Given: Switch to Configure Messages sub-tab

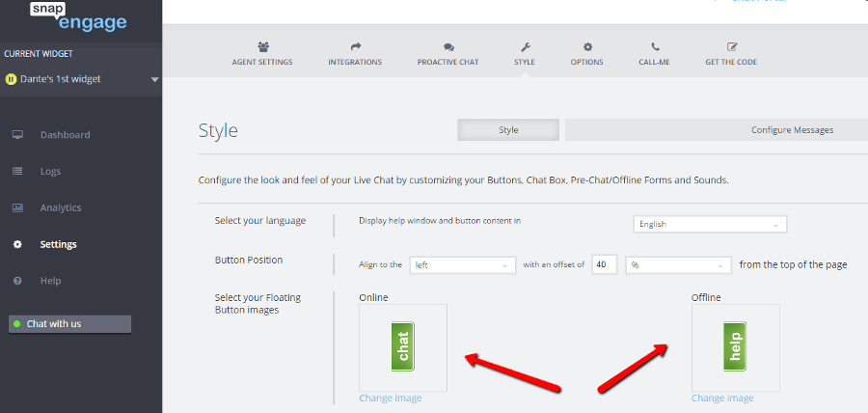Looking at the screenshot, I should pos(792,130).
